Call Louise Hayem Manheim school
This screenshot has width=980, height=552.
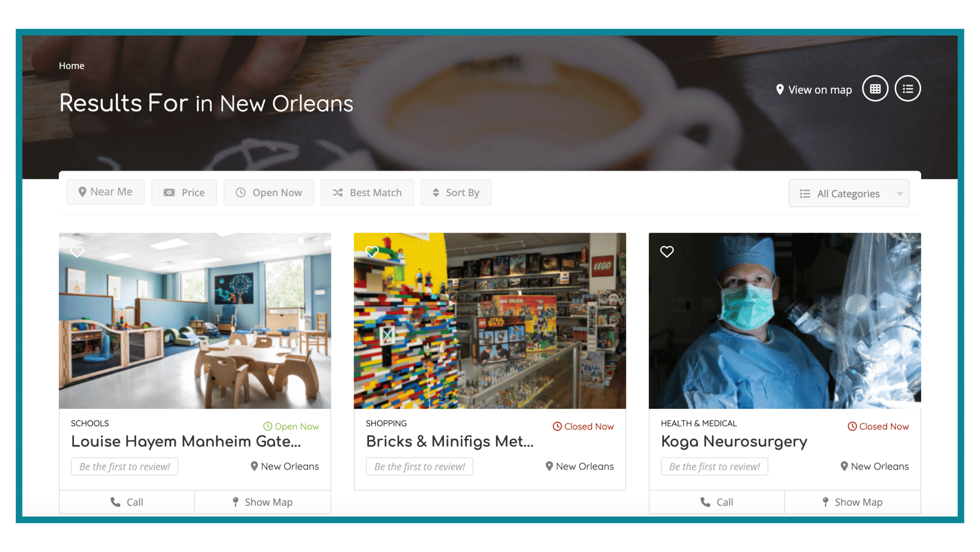[127, 502]
